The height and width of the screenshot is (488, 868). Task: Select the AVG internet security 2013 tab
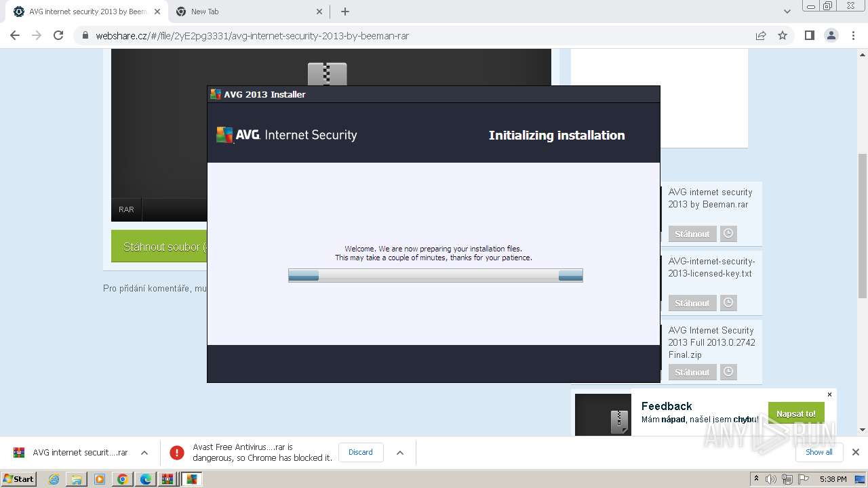point(86,12)
